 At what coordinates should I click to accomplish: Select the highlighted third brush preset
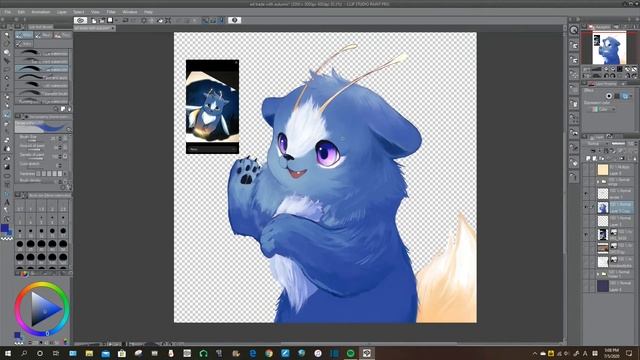tap(42, 69)
